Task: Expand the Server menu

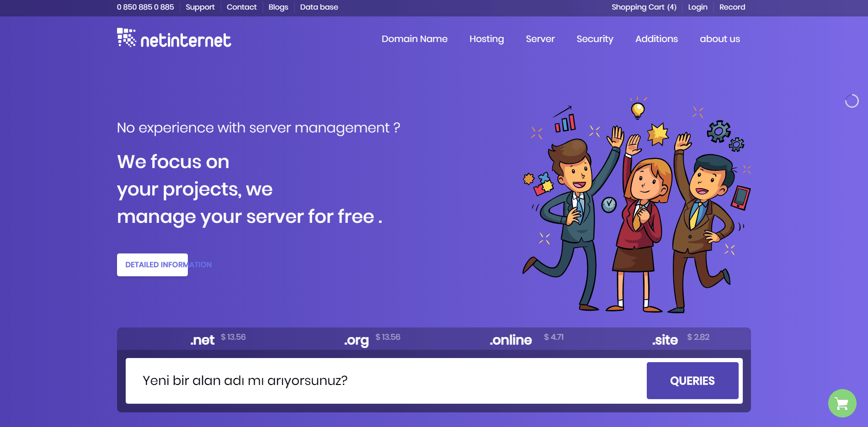Action: click(540, 39)
